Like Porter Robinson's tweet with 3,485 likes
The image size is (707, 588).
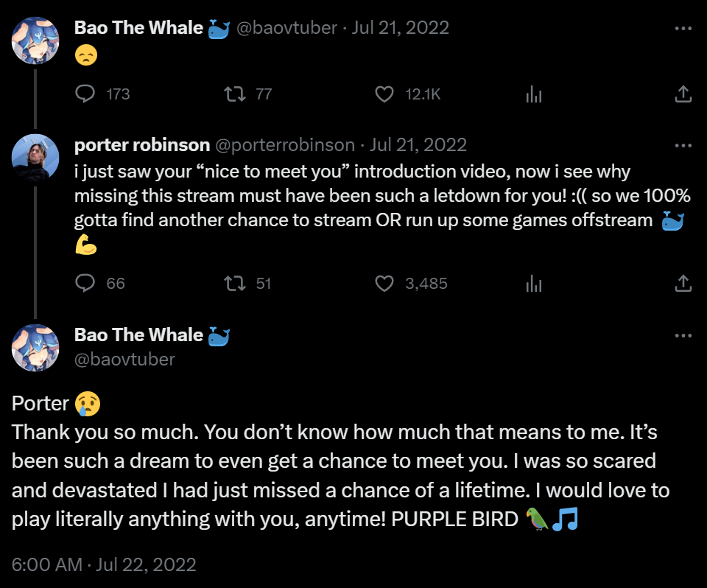[x=385, y=283]
